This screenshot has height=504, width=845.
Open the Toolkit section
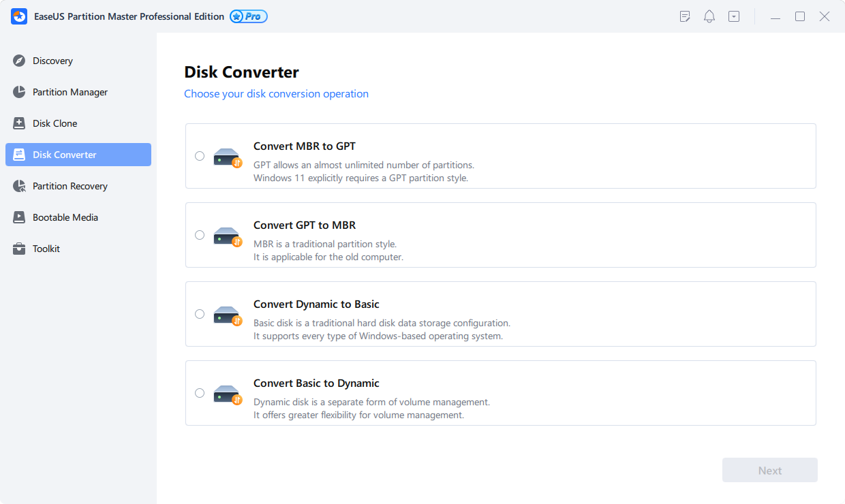pyautogui.click(x=45, y=249)
